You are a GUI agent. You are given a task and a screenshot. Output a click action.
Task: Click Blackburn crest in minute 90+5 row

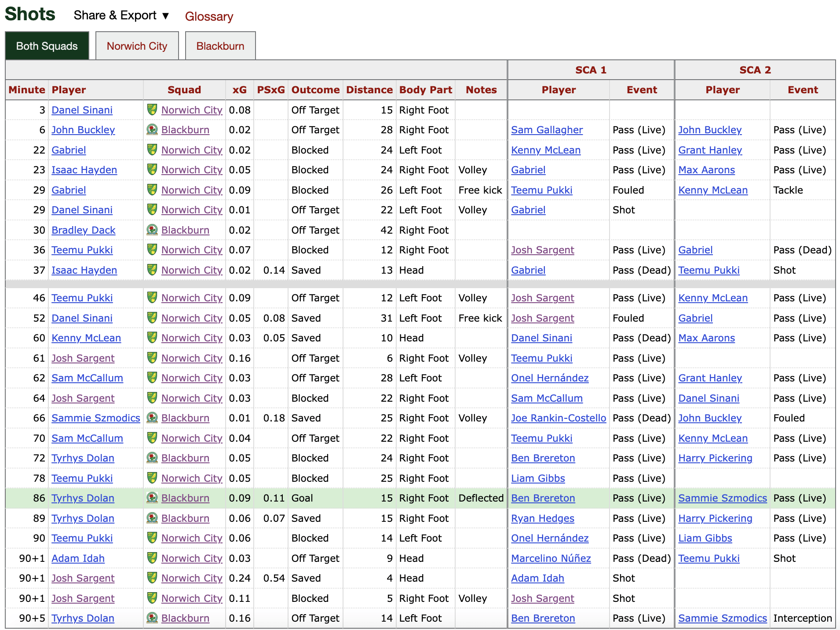click(152, 618)
